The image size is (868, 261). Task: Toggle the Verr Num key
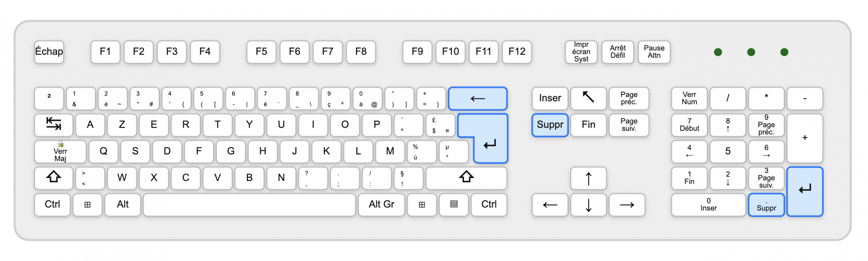689,98
